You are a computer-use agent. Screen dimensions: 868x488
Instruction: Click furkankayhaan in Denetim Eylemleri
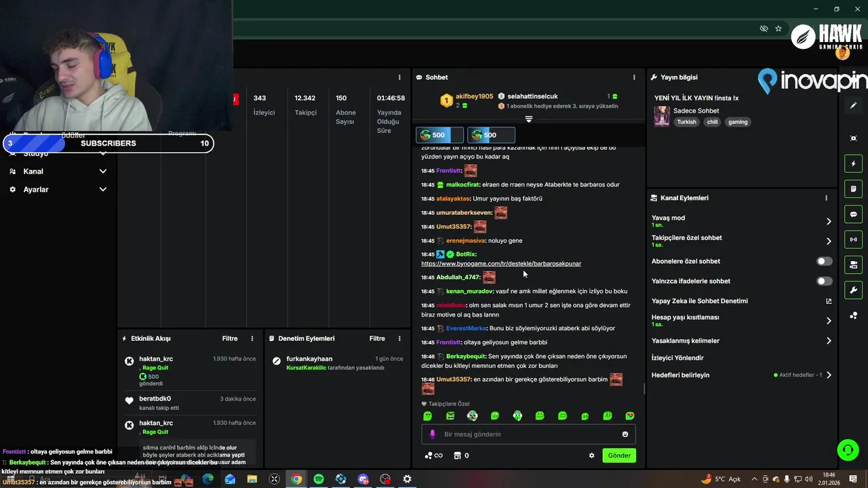309,359
